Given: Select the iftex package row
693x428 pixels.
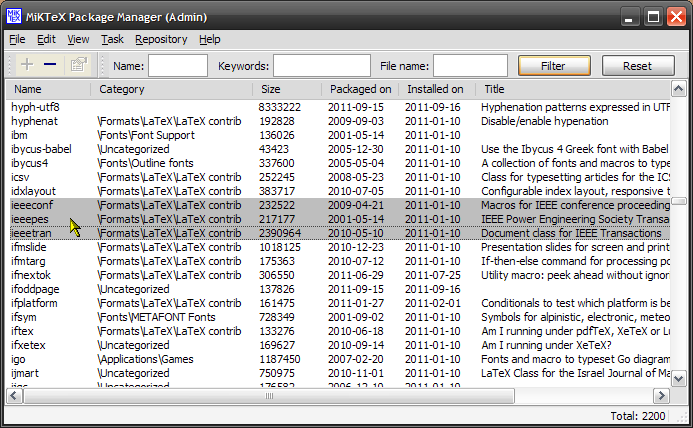Looking at the screenshot, I should point(339,331).
